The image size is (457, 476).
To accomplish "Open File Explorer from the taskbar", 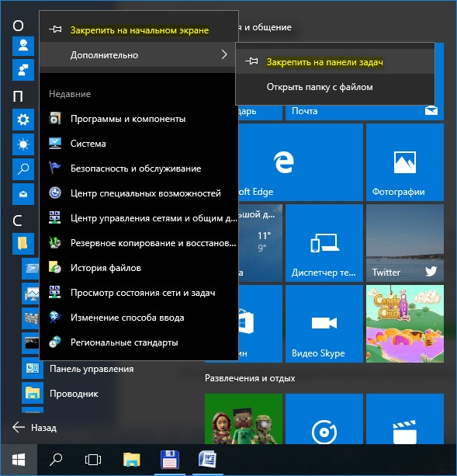I will coord(132,460).
